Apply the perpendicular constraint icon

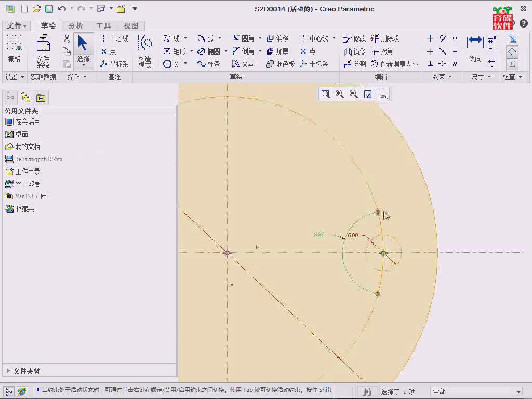pyautogui.click(x=430, y=64)
